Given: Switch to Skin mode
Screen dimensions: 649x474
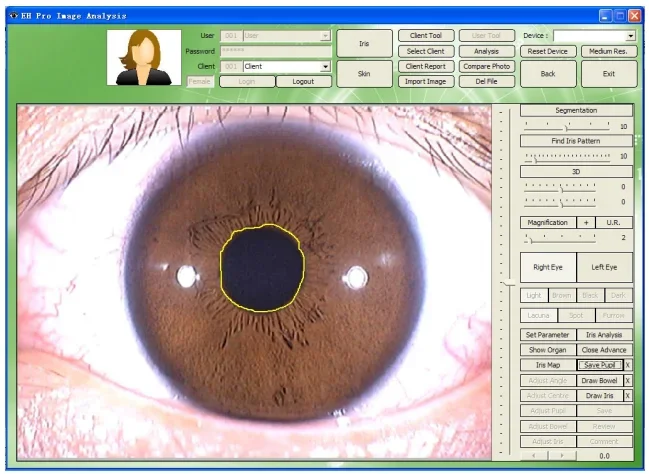Looking at the screenshot, I should click(x=363, y=74).
